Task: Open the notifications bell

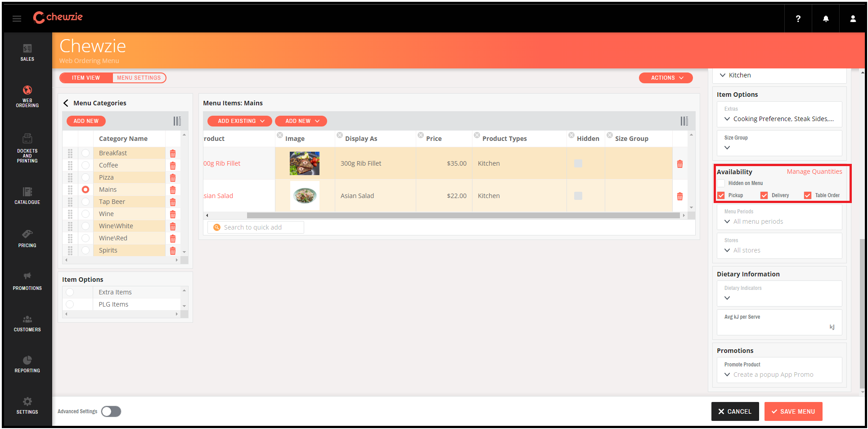Action: click(x=826, y=18)
